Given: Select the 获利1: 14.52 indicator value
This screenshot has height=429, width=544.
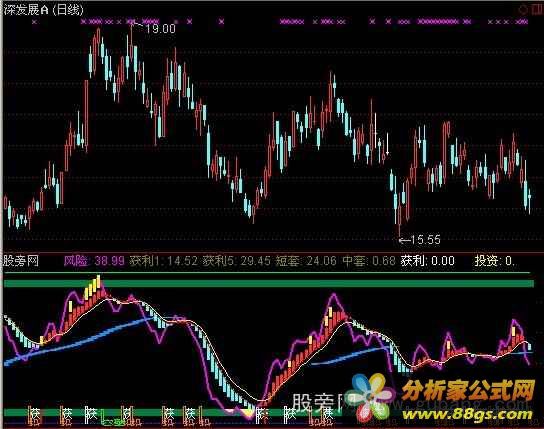Looking at the screenshot, I should [164, 261].
